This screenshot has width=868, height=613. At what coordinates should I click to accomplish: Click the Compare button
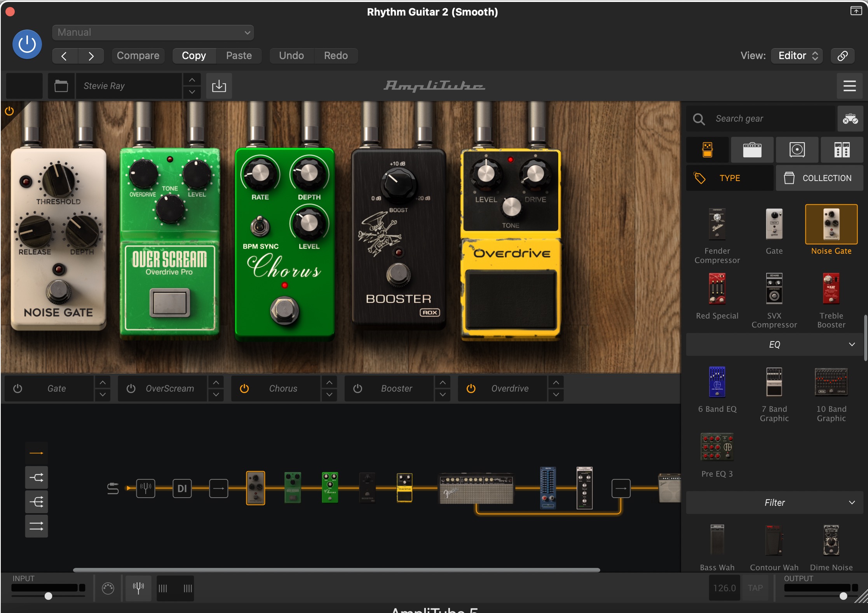point(138,56)
